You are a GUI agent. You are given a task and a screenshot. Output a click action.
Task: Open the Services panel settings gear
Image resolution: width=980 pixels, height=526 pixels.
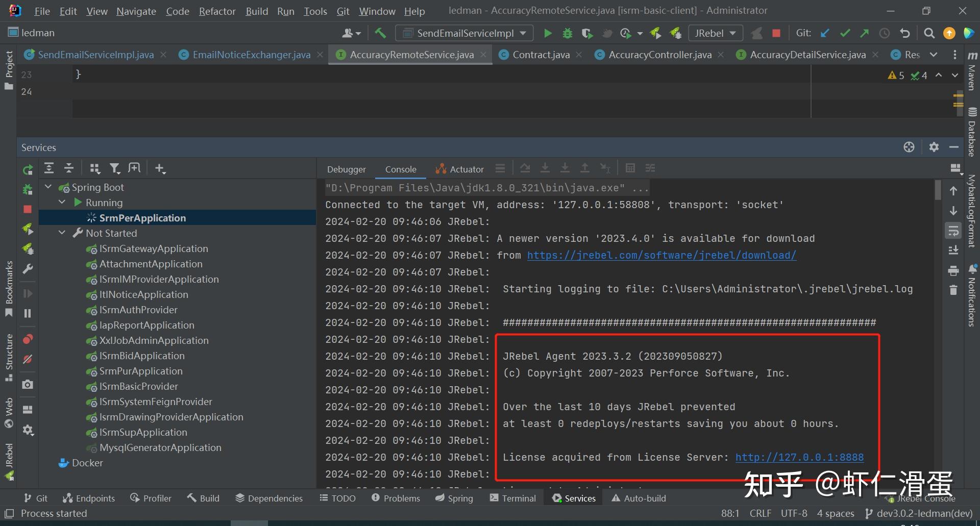[x=934, y=147]
